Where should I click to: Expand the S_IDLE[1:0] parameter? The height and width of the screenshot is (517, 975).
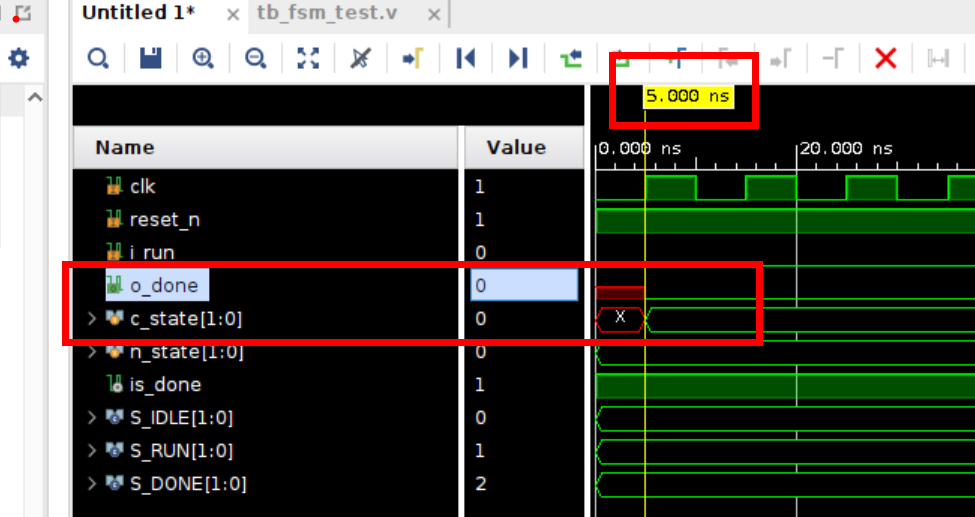[92, 417]
